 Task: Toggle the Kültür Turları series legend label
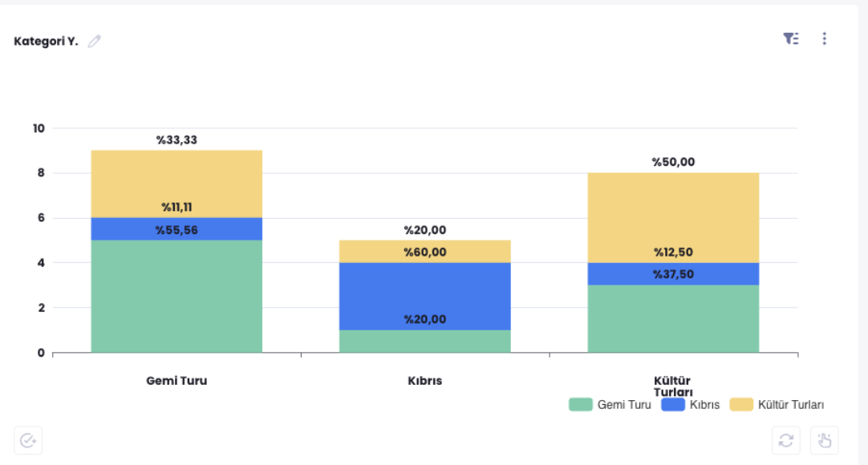tap(791, 405)
